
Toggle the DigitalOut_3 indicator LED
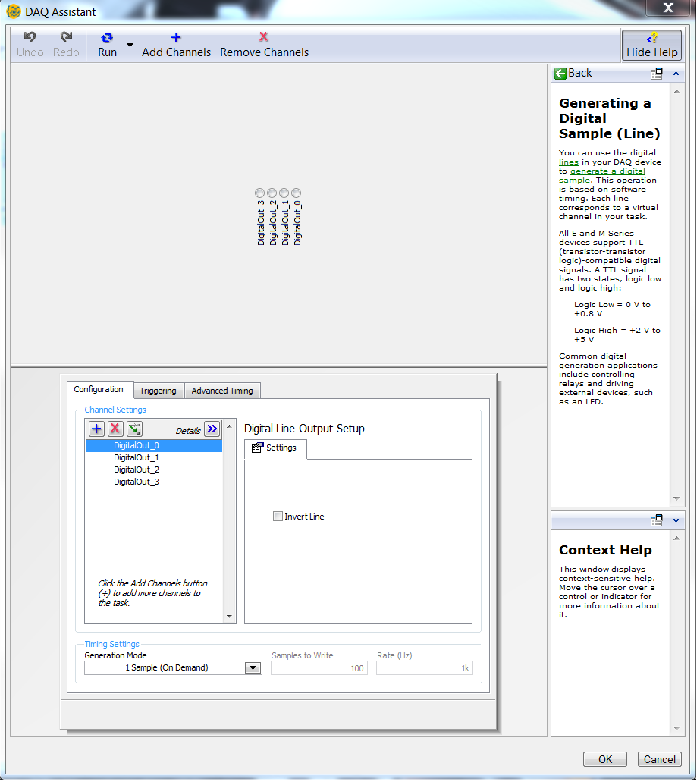260,193
